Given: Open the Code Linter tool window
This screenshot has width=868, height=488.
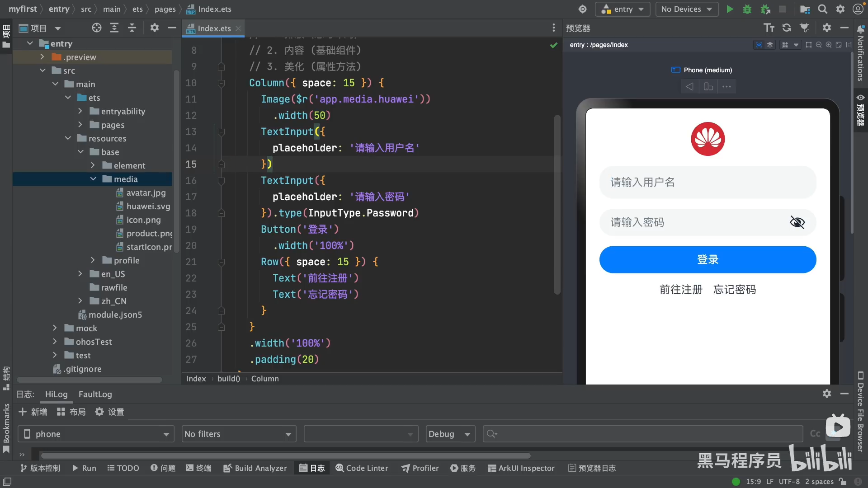Looking at the screenshot, I should tap(362, 468).
